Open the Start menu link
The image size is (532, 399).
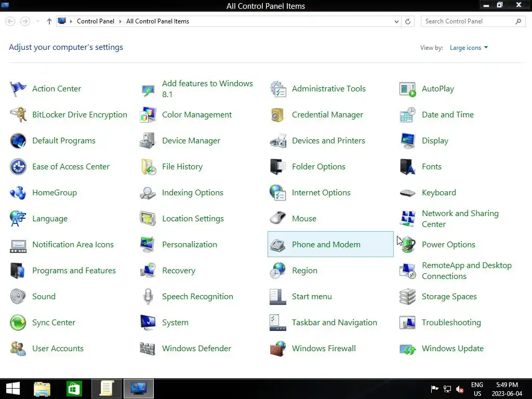click(312, 297)
